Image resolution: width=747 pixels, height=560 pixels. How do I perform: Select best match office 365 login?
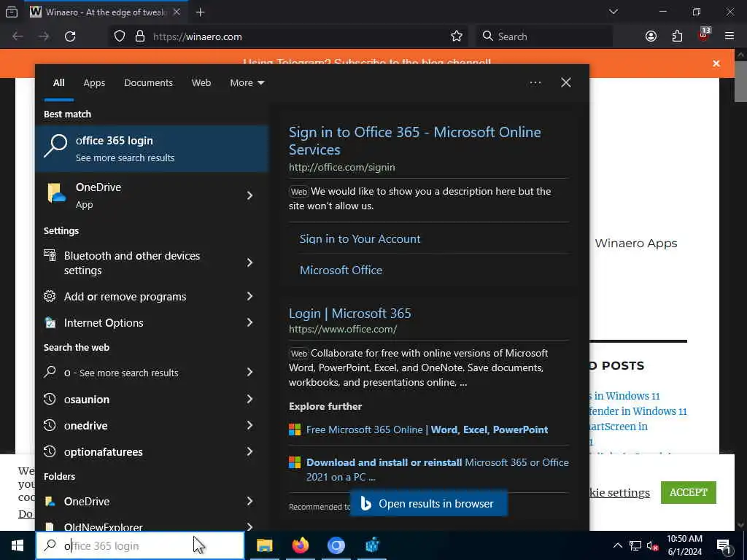(x=152, y=149)
